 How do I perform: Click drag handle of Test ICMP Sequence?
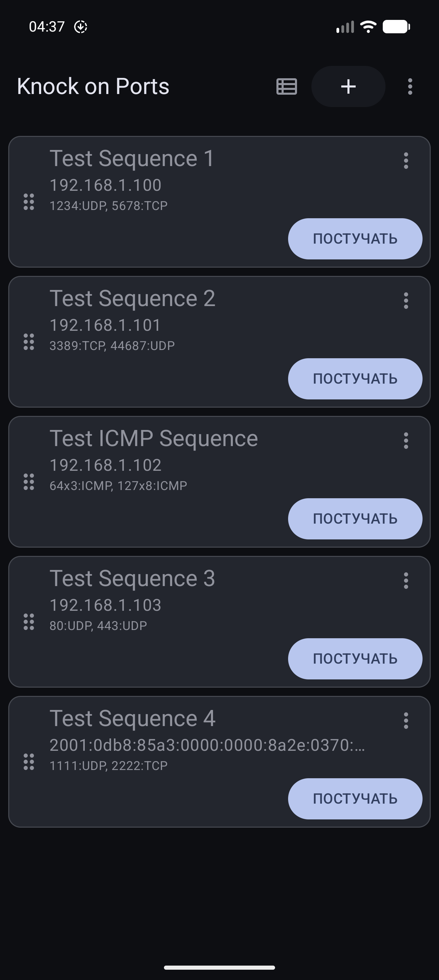[29, 482]
